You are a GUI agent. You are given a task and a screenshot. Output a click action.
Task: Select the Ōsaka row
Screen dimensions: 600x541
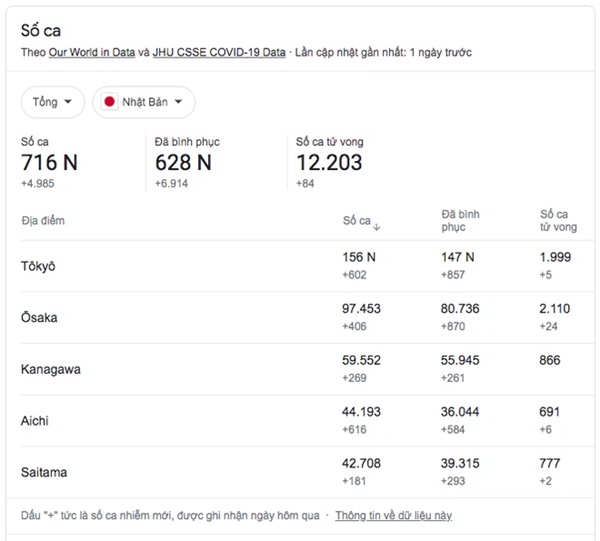[x=39, y=318]
